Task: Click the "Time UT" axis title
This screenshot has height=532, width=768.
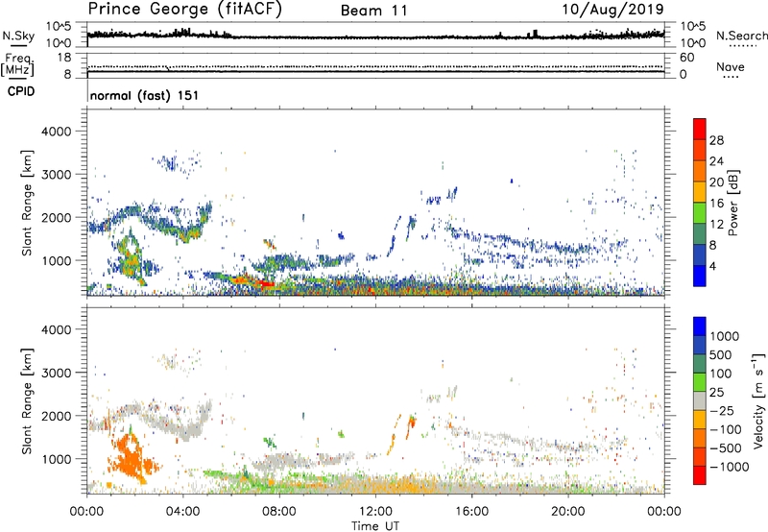Action: pos(375,526)
